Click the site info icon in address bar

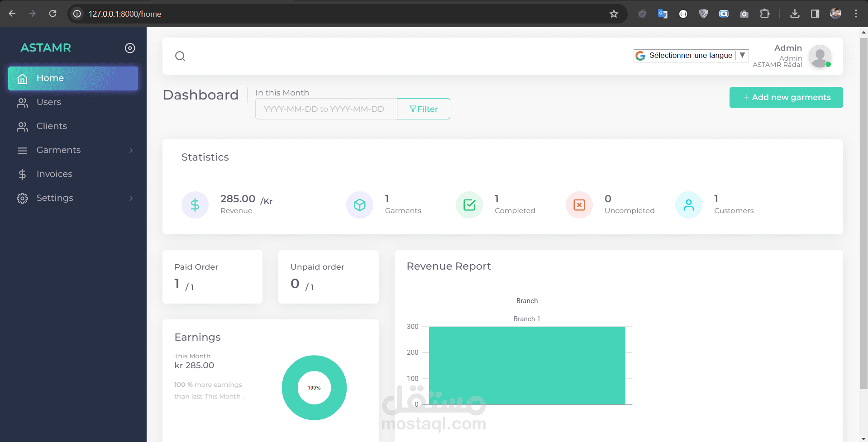pyautogui.click(x=77, y=14)
